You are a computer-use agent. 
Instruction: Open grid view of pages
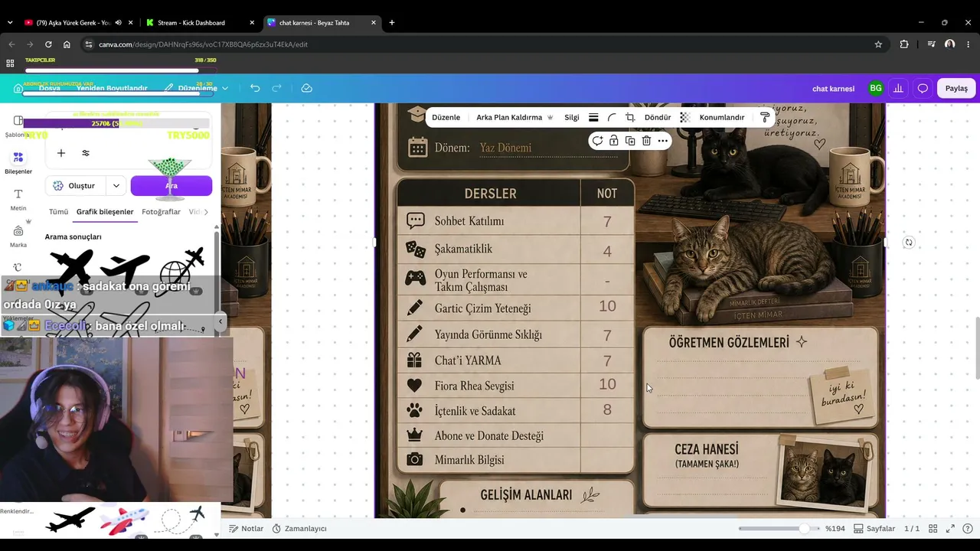[933, 529]
